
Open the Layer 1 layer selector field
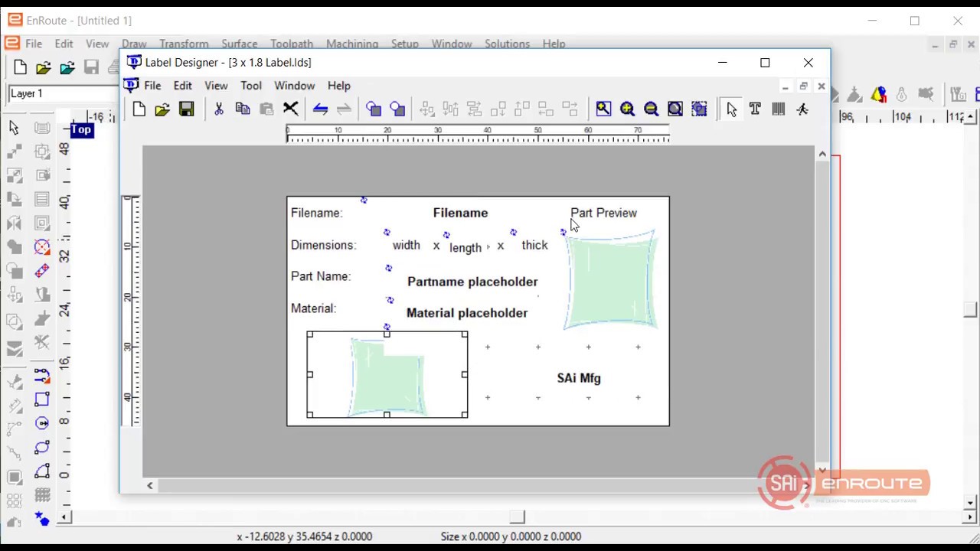[x=63, y=93]
